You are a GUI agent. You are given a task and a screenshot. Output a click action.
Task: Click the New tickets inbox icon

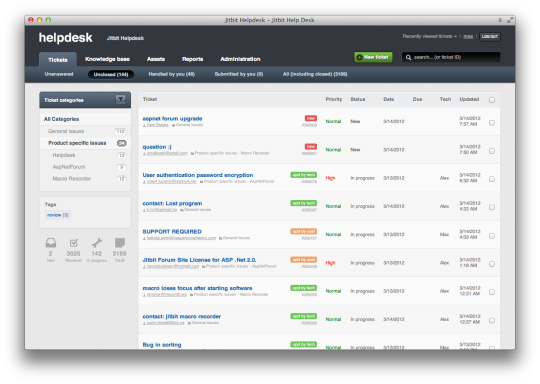(x=51, y=243)
